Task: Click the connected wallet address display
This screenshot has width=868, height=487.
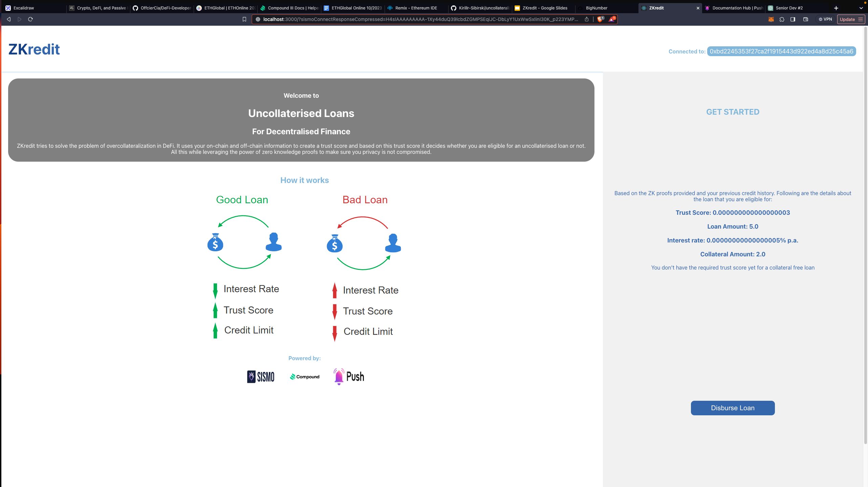Action: click(780, 51)
